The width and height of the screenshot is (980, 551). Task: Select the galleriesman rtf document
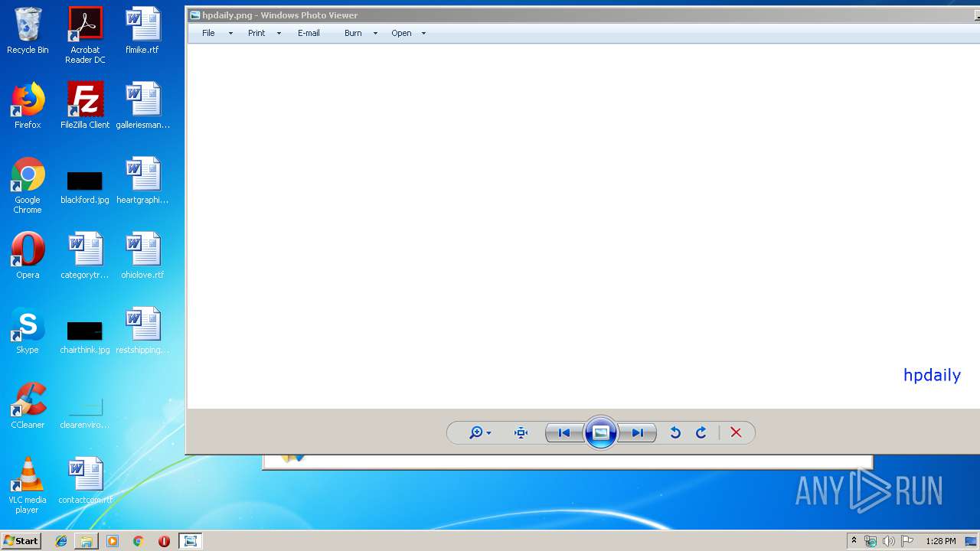(x=142, y=106)
